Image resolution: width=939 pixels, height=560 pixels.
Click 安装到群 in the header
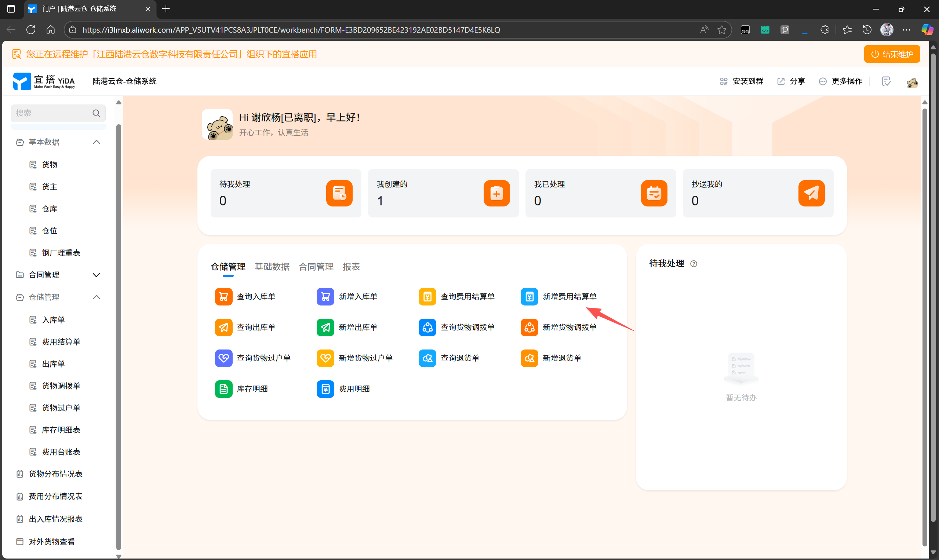point(742,81)
